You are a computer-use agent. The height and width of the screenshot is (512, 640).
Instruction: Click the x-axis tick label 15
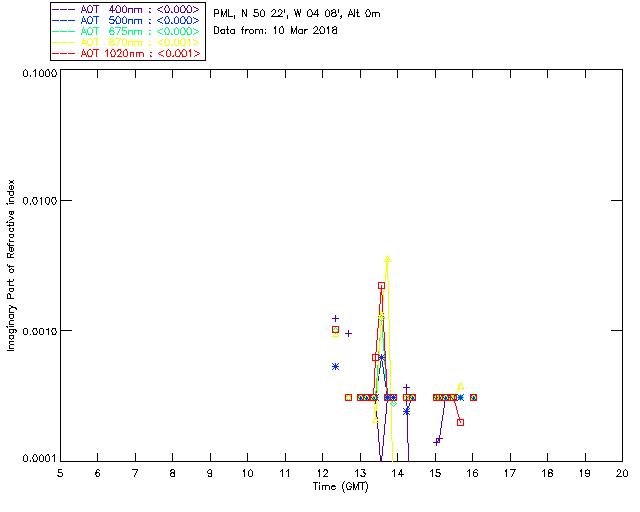435,473
